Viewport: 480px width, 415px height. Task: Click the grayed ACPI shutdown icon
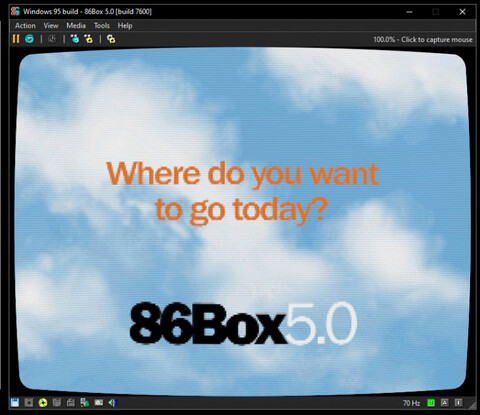coord(52,39)
